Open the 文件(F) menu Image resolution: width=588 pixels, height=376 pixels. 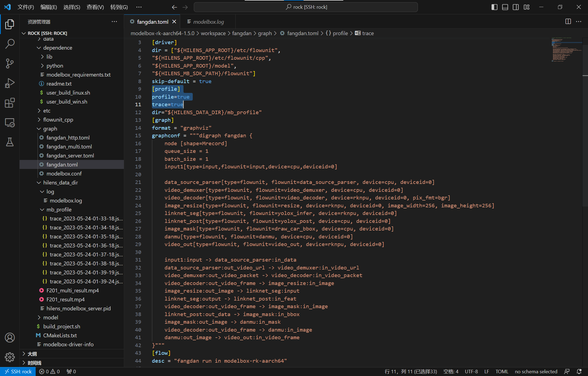tap(26, 7)
